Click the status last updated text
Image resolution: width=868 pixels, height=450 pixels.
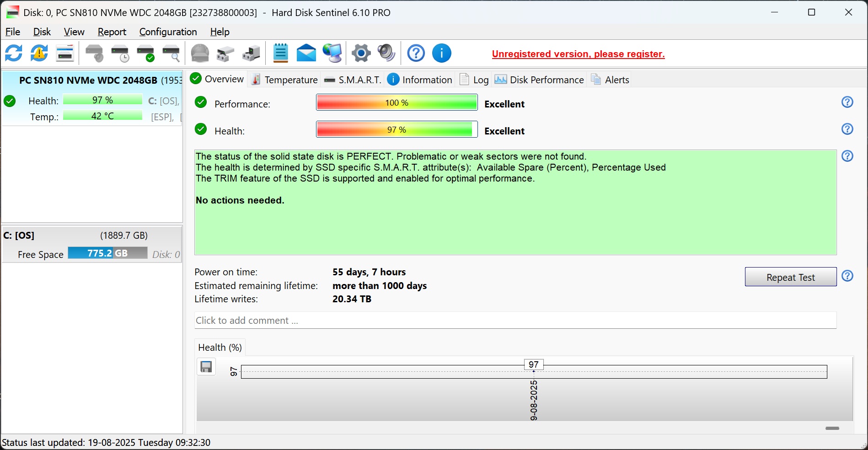(106, 443)
